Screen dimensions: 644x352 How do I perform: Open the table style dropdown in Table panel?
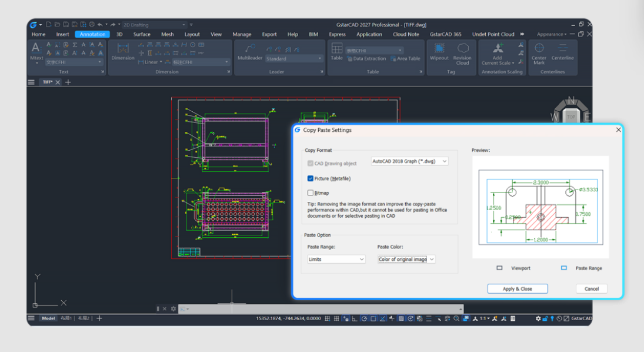374,50
